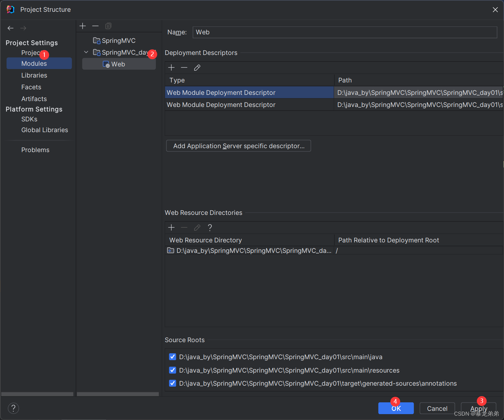
Task: Open the Artifacts settings page
Action: click(x=34, y=99)
